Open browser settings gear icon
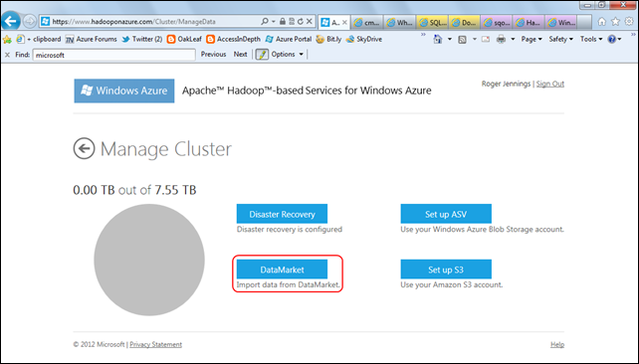This screenshot has width=639, height=364. (x=629, y=22)
